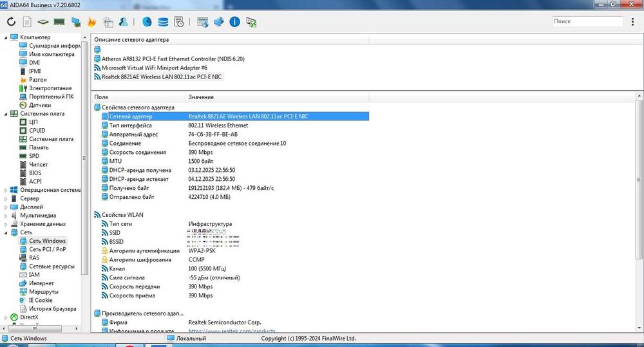
Task: Select Realtek 8821AE adapter in top list
Action: click(x=162, y=77)
